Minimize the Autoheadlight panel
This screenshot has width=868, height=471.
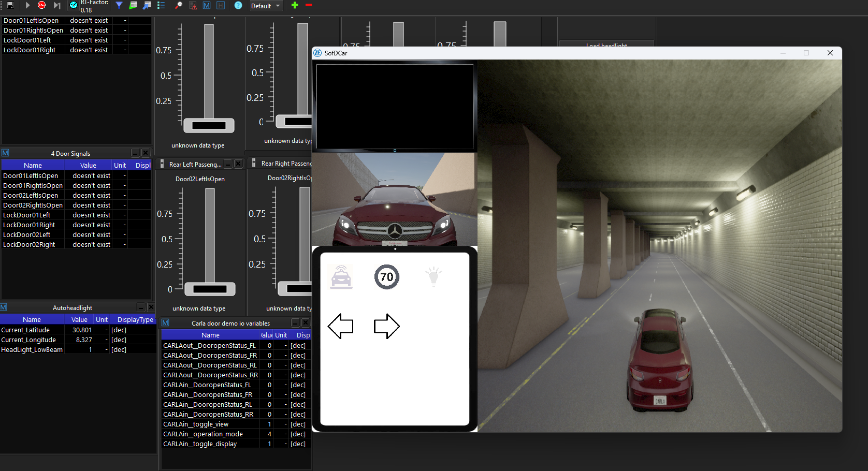[x=140, y=307]
